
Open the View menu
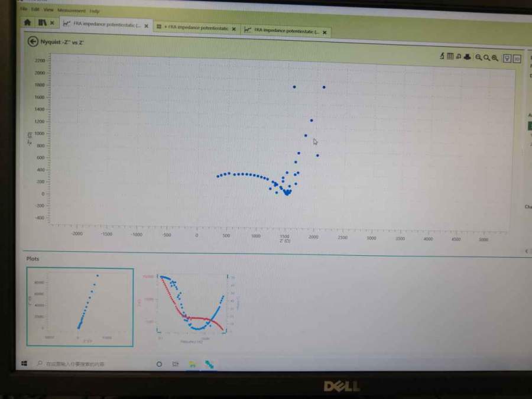click(48, 9)
